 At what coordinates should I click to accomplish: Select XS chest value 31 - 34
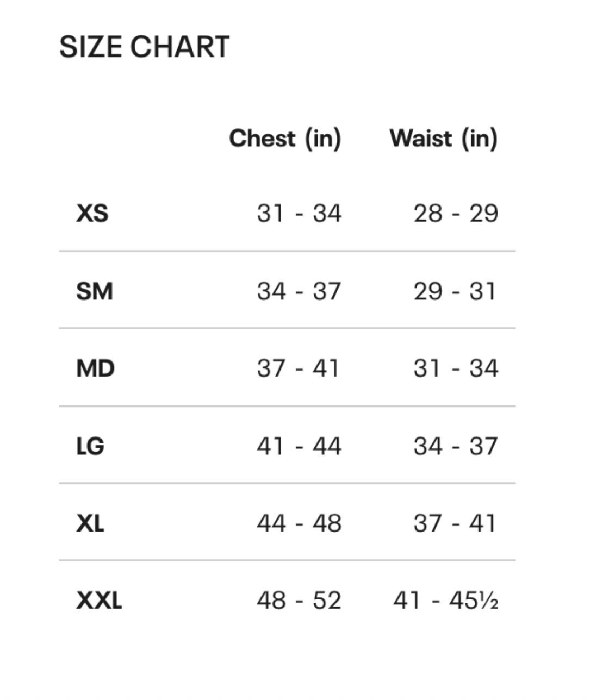click(x=299, y=213)
